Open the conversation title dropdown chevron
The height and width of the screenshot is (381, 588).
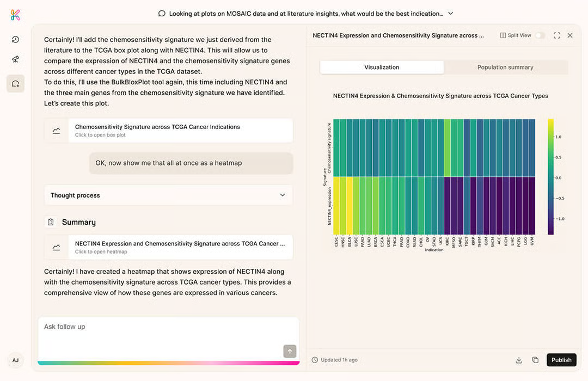coord(450,14)
